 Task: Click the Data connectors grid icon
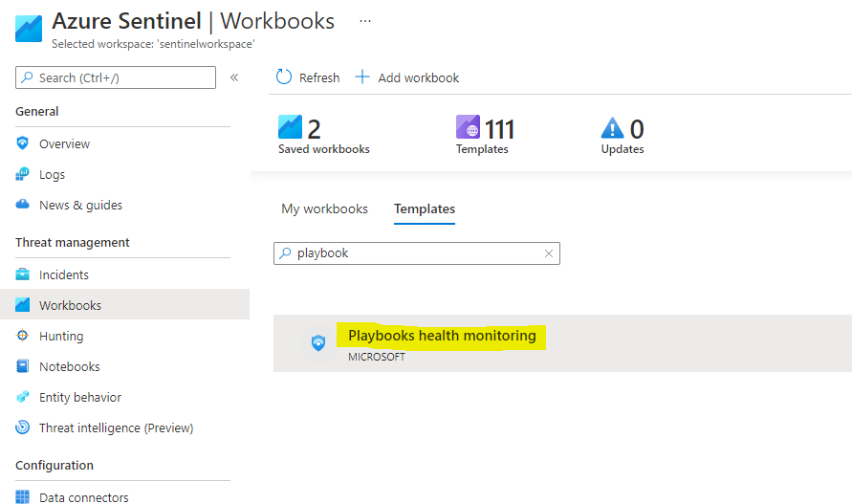coord(22,497)
